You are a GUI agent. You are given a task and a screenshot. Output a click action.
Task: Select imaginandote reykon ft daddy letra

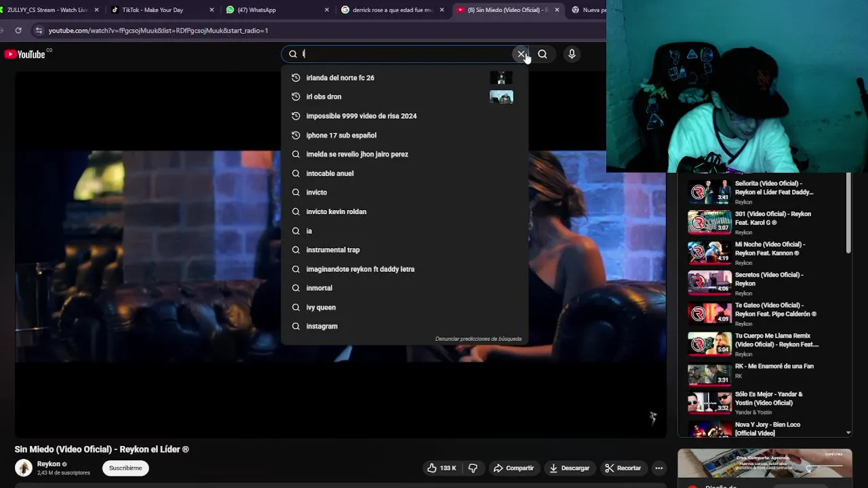[x=405, y=269]
